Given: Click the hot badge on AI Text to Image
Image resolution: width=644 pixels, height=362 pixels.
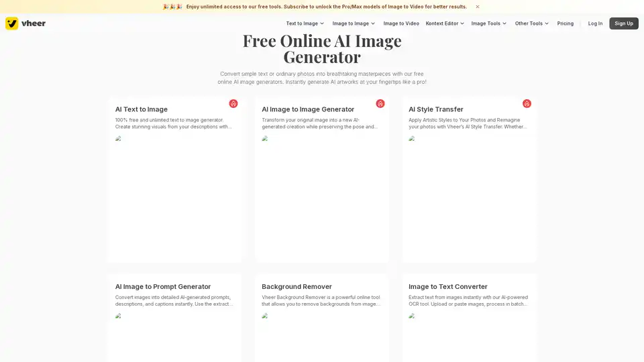Looking at the screenshot, I should [x=233, y=103].
